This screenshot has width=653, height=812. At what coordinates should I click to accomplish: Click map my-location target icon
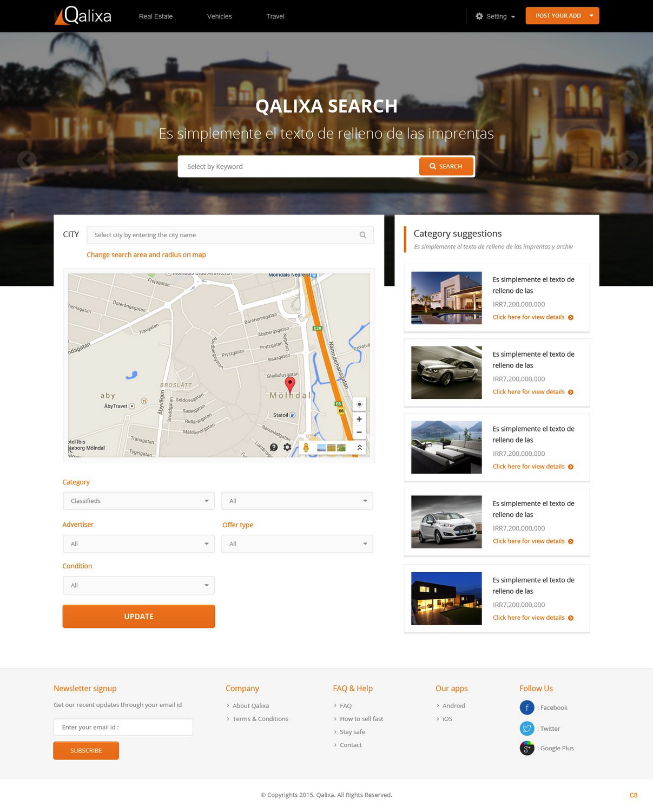pyautogui.click(x=359, y=404)
